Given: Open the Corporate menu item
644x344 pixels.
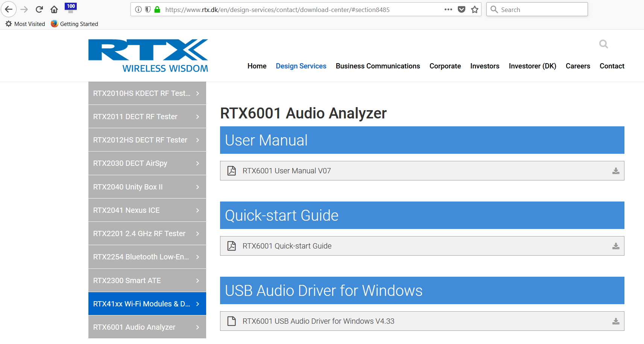Looking at the screenshot, I should click(445, 66).
